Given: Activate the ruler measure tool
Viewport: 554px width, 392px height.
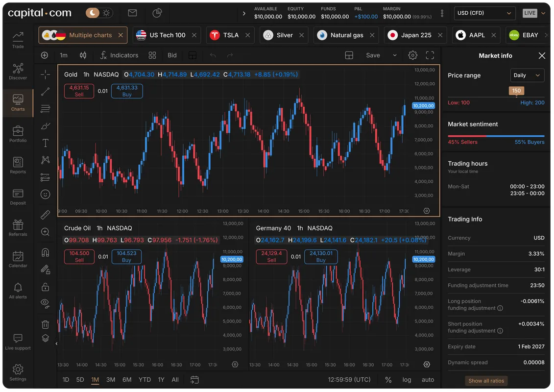Looking at the screenshot, I should tap(45, 215).
